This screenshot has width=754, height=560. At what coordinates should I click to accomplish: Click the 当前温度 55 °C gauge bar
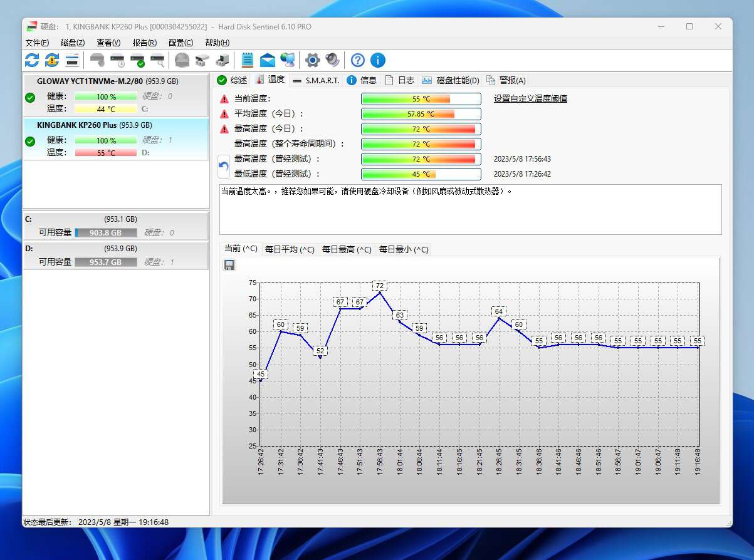421,99
